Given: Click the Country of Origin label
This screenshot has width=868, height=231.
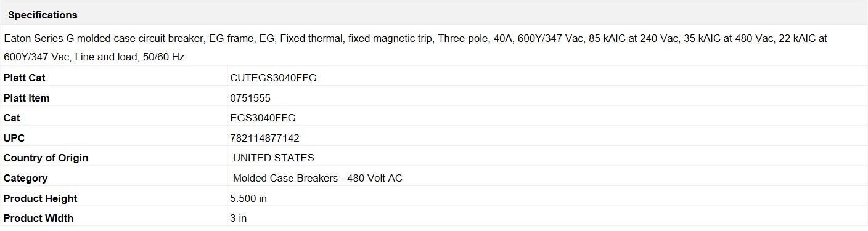Looking at the screenshot, I should [46, 158].
